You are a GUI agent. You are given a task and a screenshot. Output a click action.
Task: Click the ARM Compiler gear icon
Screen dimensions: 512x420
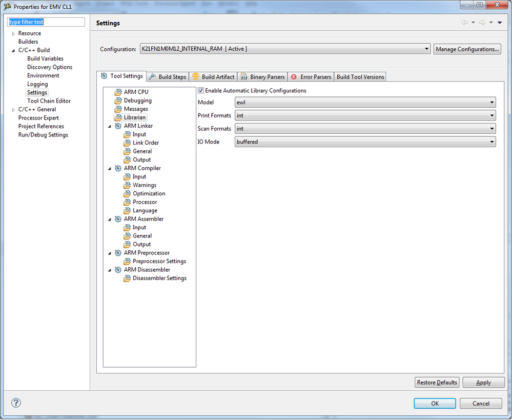(x=118, y=168)
